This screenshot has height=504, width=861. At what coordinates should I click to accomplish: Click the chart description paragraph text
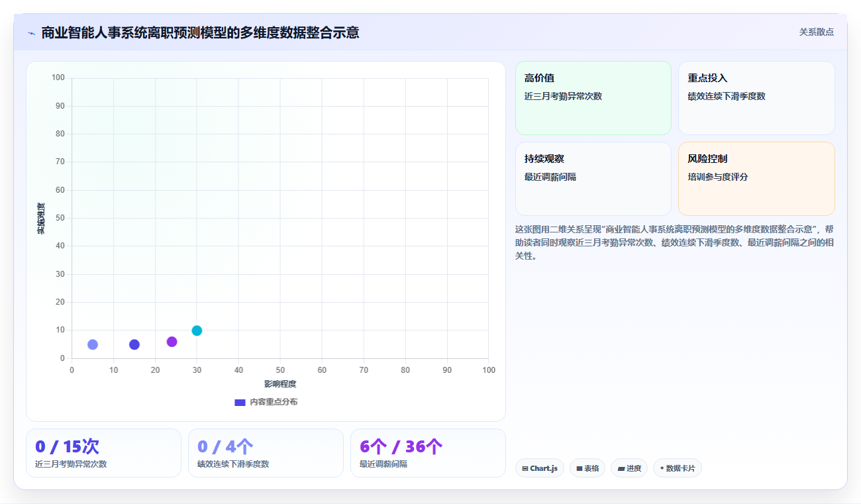[674, 242]
